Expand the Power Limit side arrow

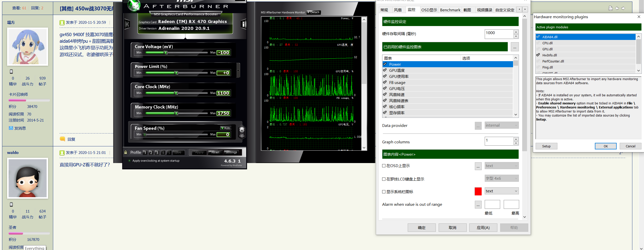tap(238, 71)
